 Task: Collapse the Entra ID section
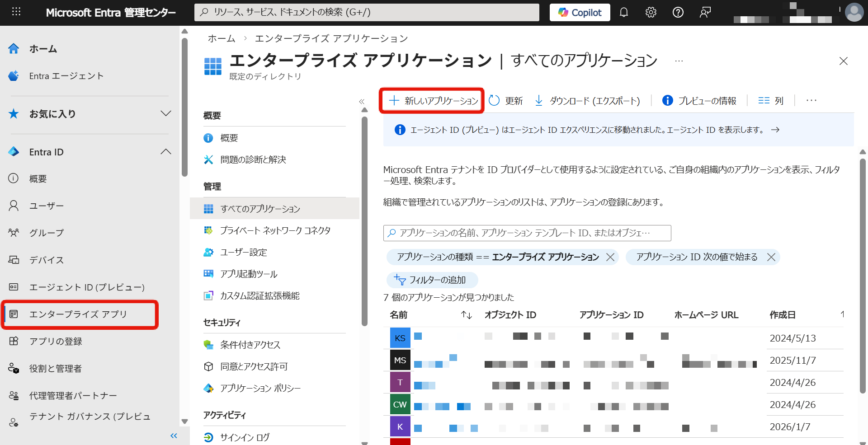(x=166, y=152)
